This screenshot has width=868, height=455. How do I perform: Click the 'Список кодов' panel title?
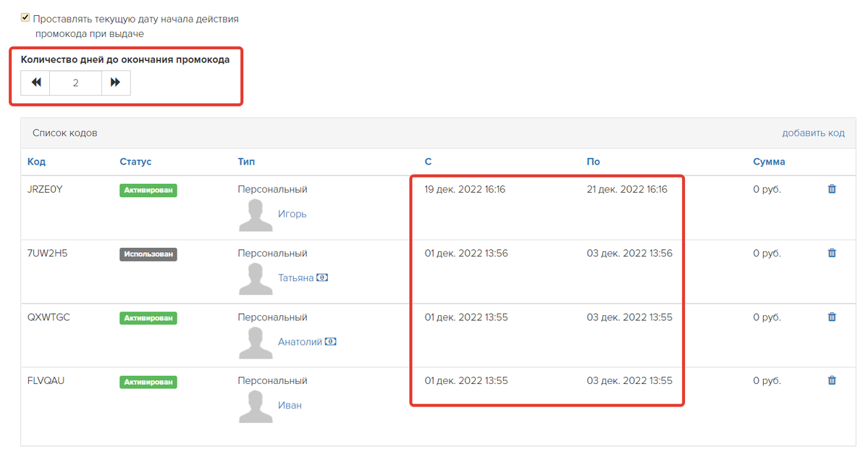[64, 133]
